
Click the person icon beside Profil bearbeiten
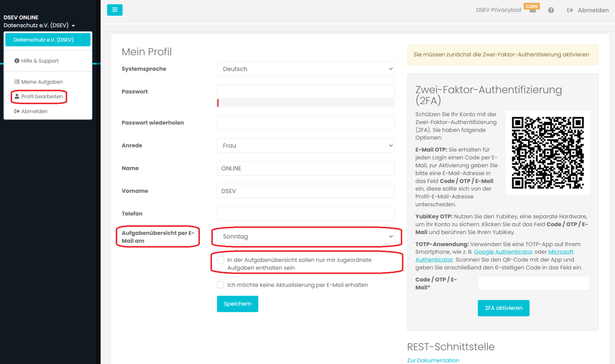coord(17,96)
